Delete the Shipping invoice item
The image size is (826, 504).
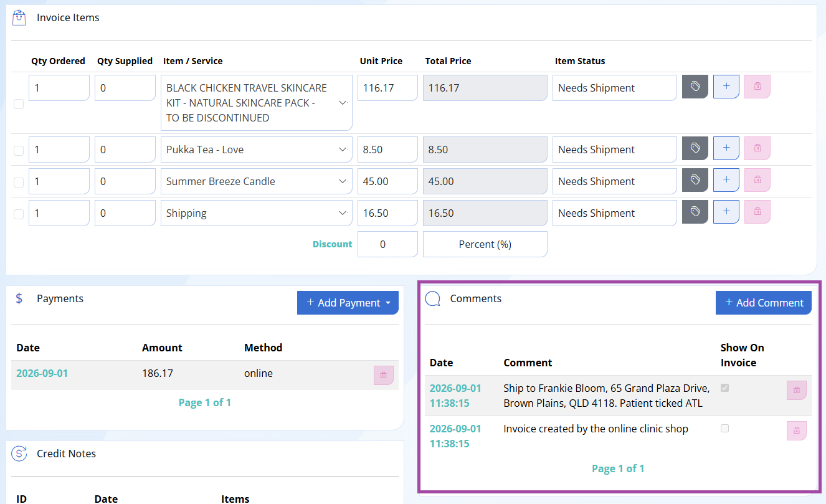[x=757, y=212]
